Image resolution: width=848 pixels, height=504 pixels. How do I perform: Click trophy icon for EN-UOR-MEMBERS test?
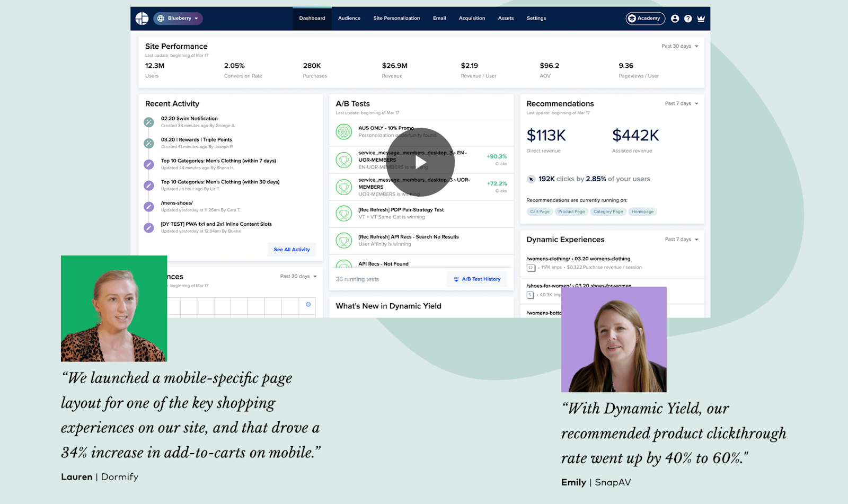[x=344, y=160]
